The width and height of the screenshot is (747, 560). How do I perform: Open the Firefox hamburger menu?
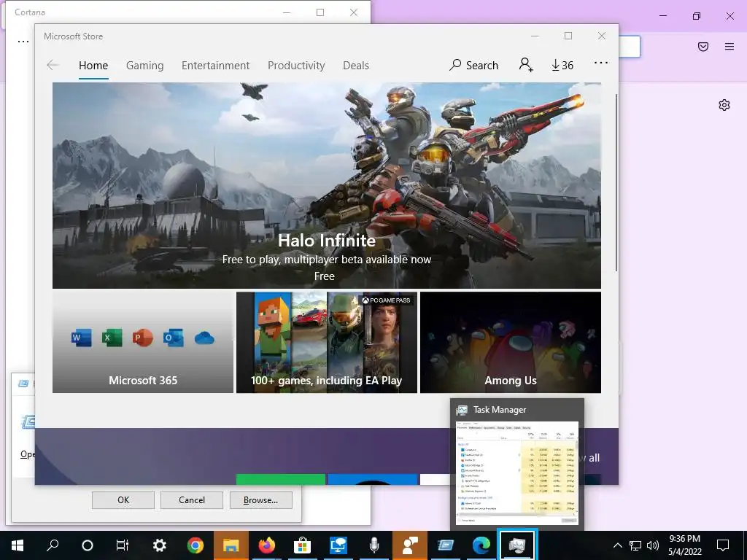[729, 46]
